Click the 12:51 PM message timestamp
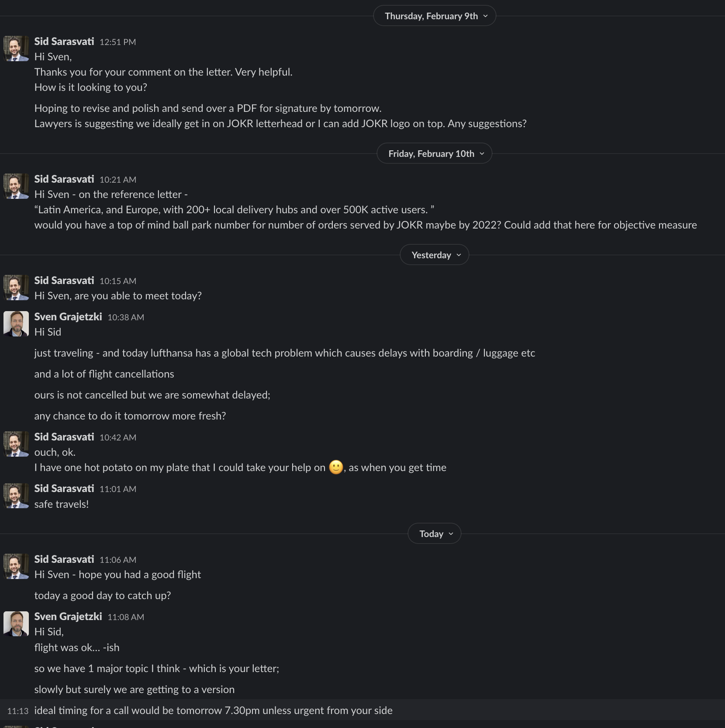Image resolution: width=725 pixels, height=728 pixels. (x=118, y=42)
